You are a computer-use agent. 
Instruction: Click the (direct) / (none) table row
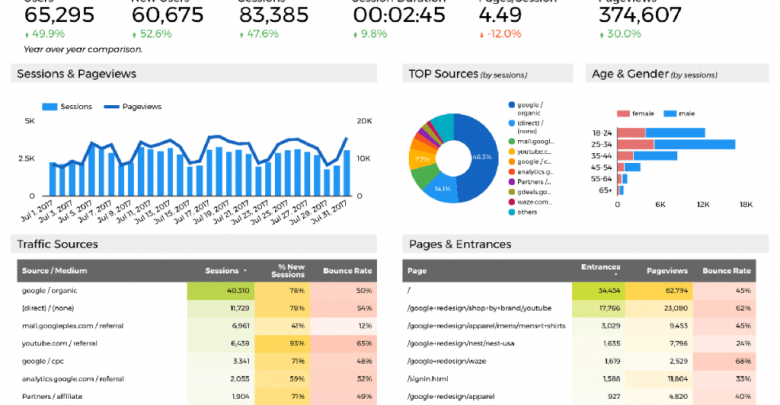click(x=197, y=308)
